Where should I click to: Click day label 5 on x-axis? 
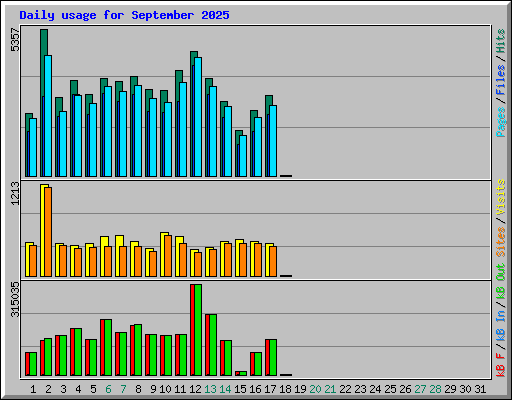[93, 389]
